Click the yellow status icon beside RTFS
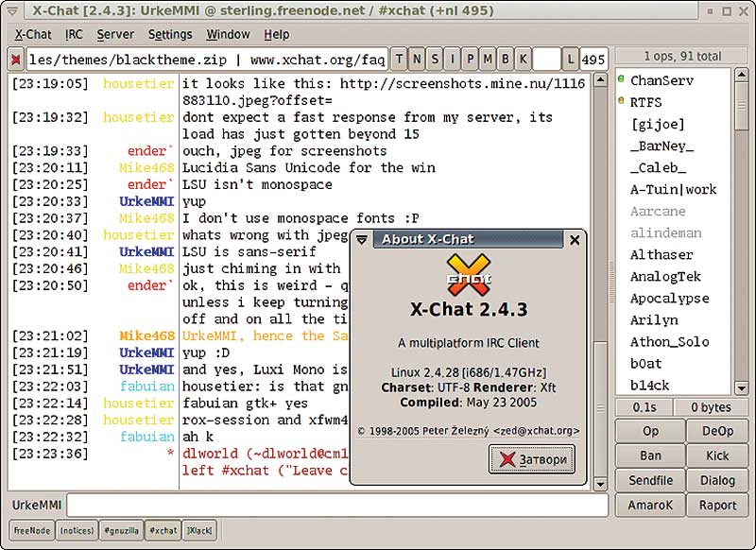 click(x=622, y=100)
